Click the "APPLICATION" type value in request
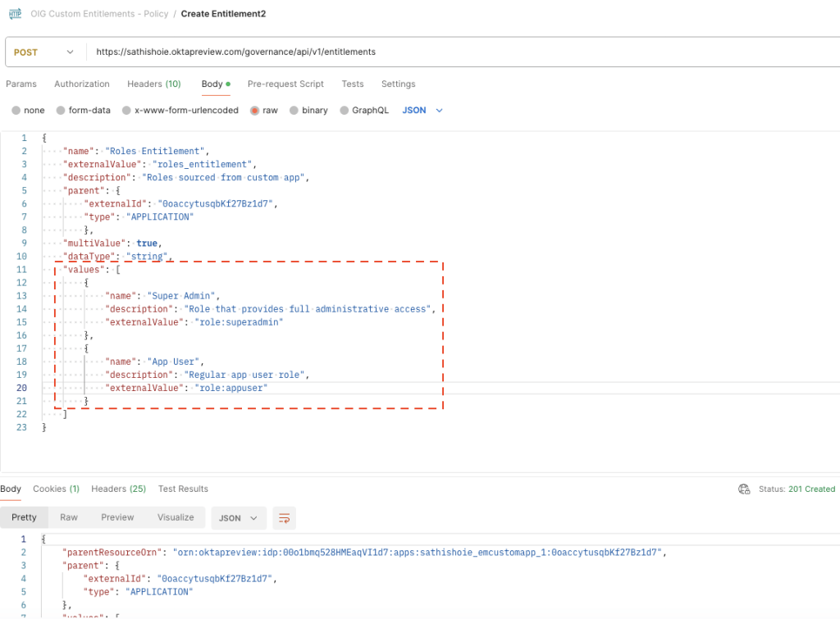The image size is (840, 619). 160,217
